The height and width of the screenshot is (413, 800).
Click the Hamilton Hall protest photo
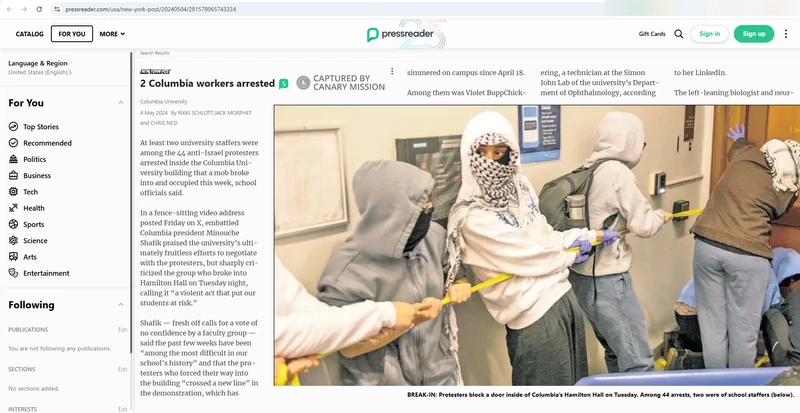tap(537, 245)
